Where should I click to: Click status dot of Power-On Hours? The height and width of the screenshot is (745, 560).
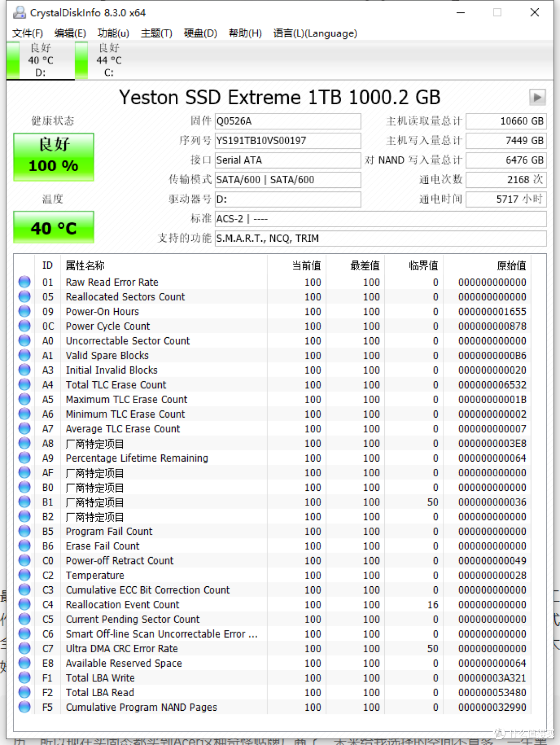(x=24, y=311)
